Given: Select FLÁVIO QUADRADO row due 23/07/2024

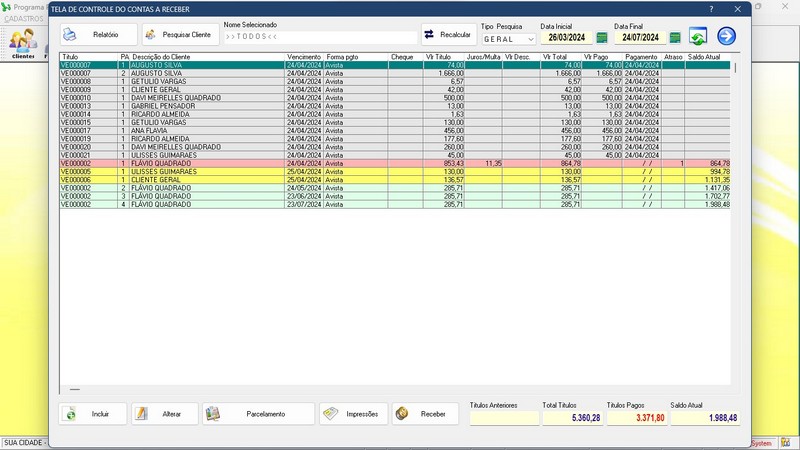Looking at the screenshot, I should click(395, 204).
